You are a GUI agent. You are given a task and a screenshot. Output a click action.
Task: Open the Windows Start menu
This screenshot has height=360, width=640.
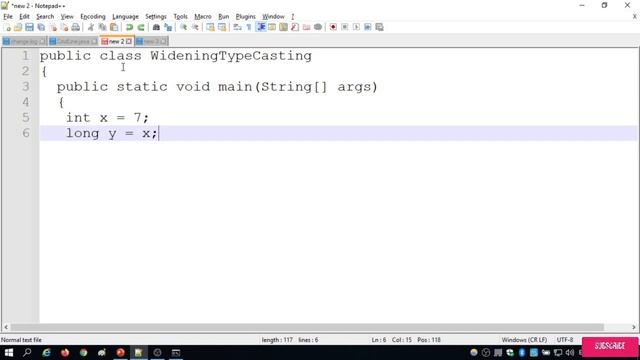(x=9, y=353)
